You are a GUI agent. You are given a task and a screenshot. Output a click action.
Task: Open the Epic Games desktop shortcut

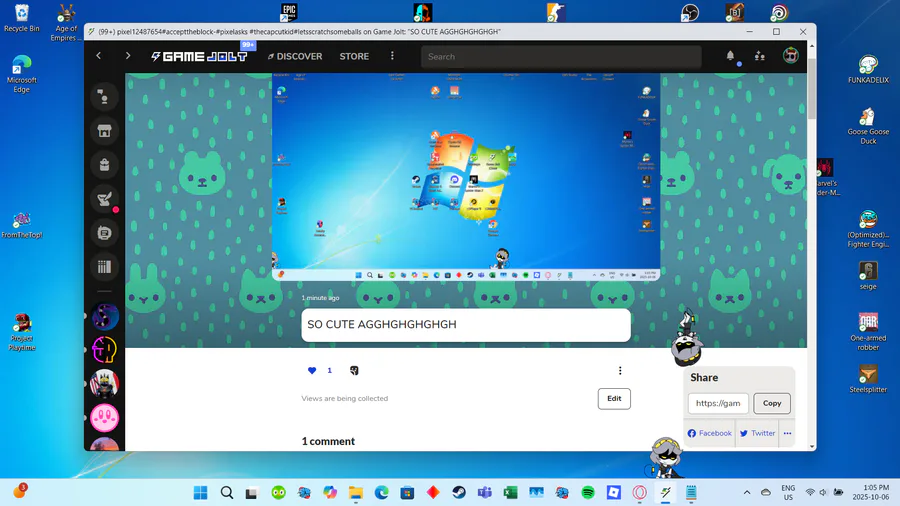coord(289,11)
